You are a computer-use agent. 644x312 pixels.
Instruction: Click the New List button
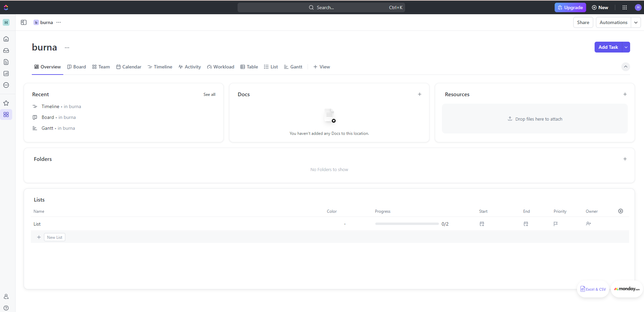[x=54, y=237]
